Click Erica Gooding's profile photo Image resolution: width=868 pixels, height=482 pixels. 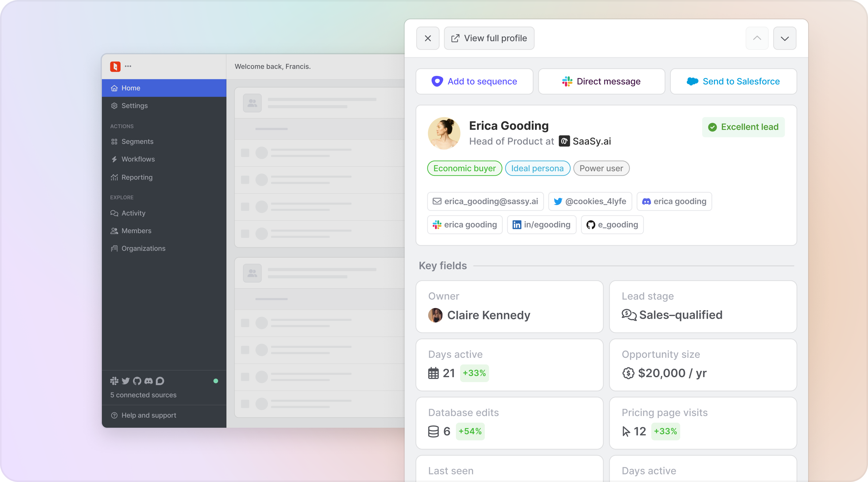pyautogui.click(x=444, y=133)
